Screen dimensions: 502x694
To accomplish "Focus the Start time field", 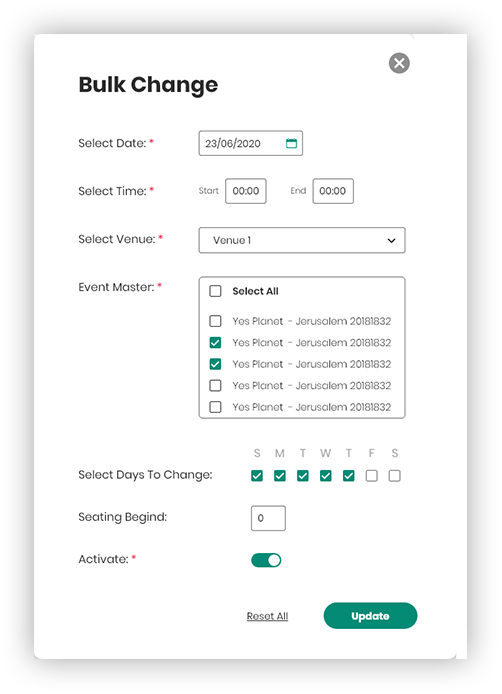I will 246,191.
